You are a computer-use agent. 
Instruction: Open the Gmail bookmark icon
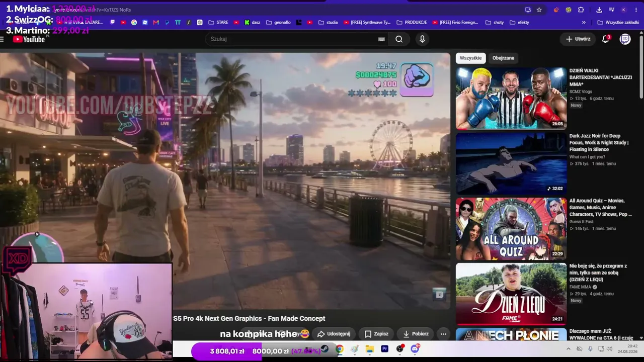pyautogui.click(x=156, y=22)
